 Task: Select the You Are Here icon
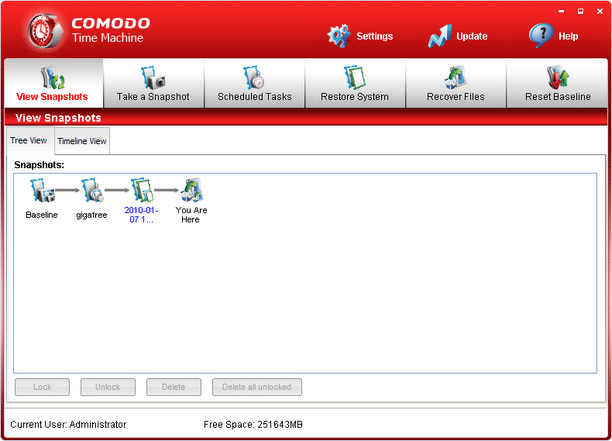(x=191, y=190)
